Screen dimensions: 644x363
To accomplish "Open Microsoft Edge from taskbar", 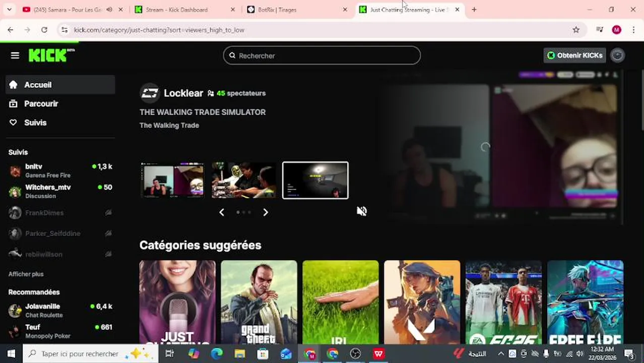I will pyautogui.click(x=217, y=354).
